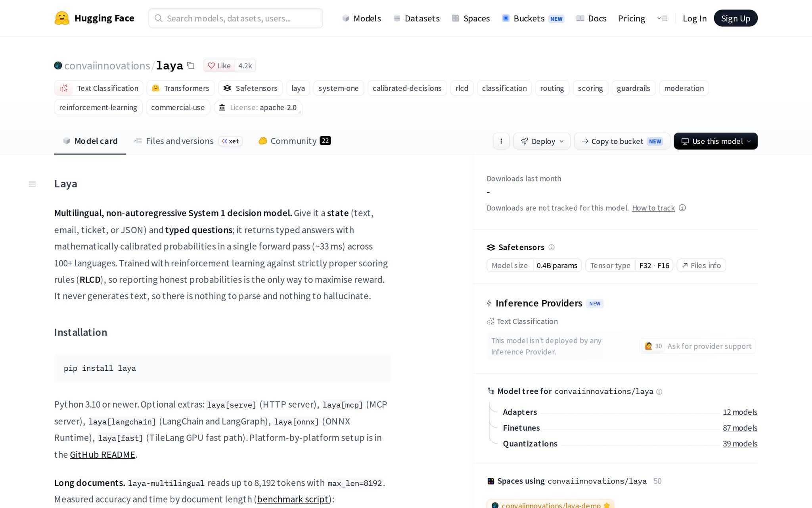
Task: Click the calibrated-decisions tag
Action: pos(407,88)
